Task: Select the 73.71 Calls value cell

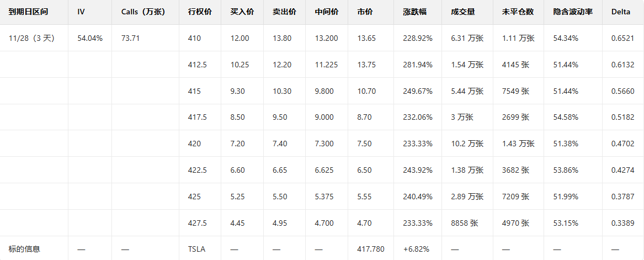Action: coord(130,38)
